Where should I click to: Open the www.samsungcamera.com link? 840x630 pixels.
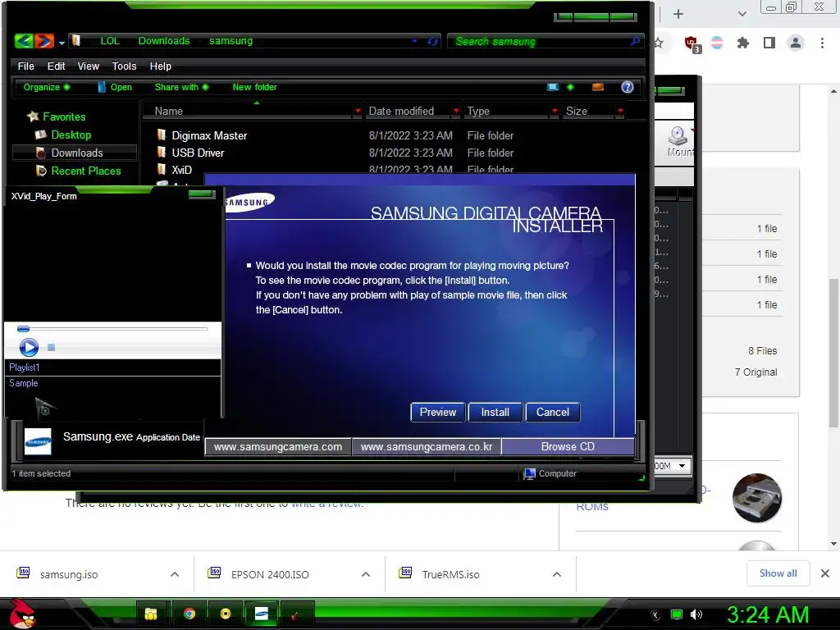pyautogui.click(x=277, y=447)
